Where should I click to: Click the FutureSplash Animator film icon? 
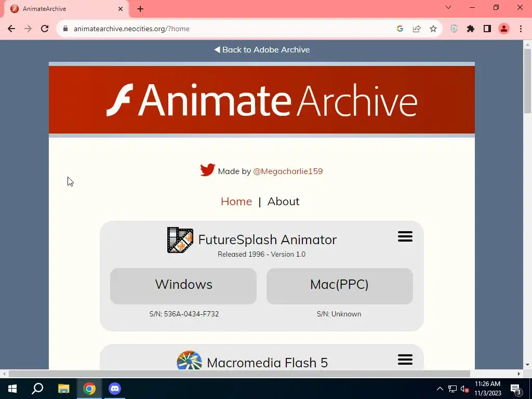pos(180,240)
